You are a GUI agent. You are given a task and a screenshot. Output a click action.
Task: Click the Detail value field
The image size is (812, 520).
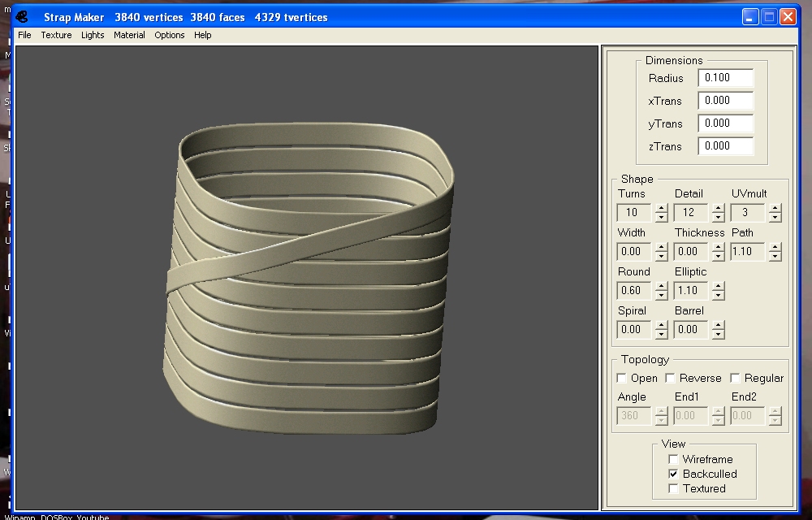[693, 212]
